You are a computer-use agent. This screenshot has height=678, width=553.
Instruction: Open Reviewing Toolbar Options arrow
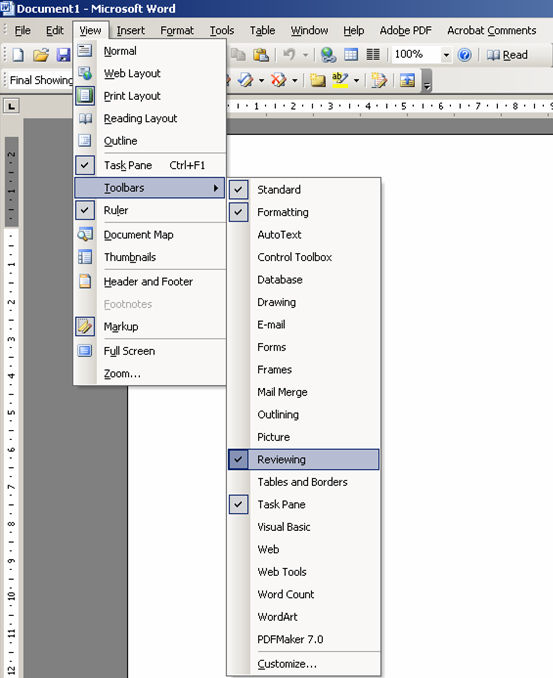coord(427,81)
